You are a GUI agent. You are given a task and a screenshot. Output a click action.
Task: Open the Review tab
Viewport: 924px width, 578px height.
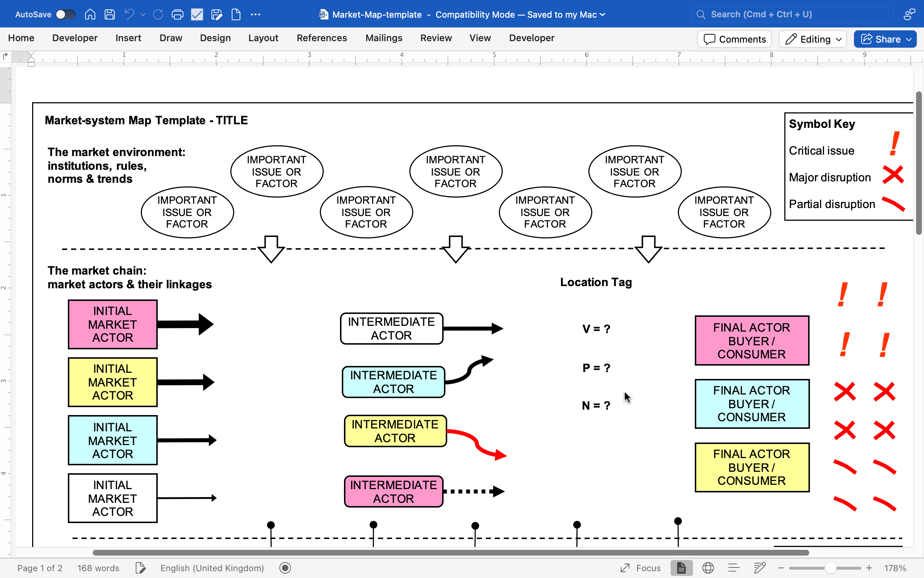pos(436,38)
